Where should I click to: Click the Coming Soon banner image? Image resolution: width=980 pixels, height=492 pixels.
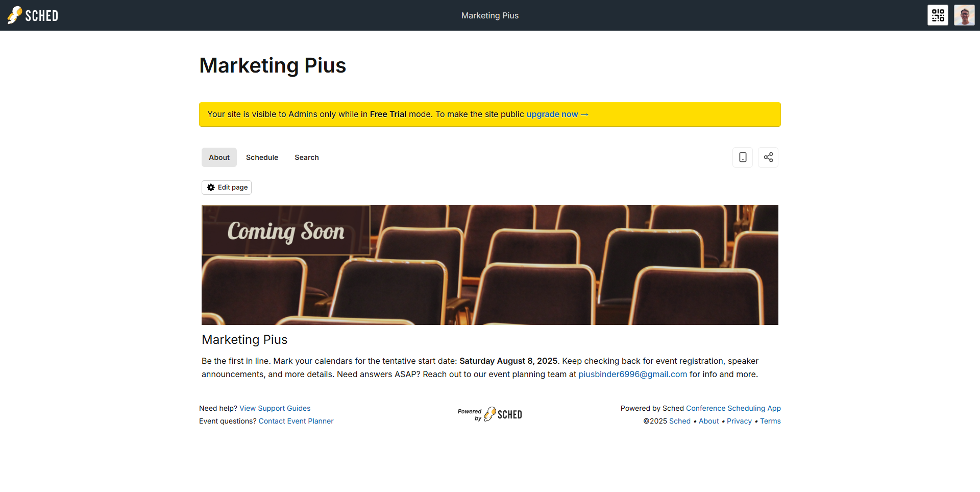(x=490, y=265)
